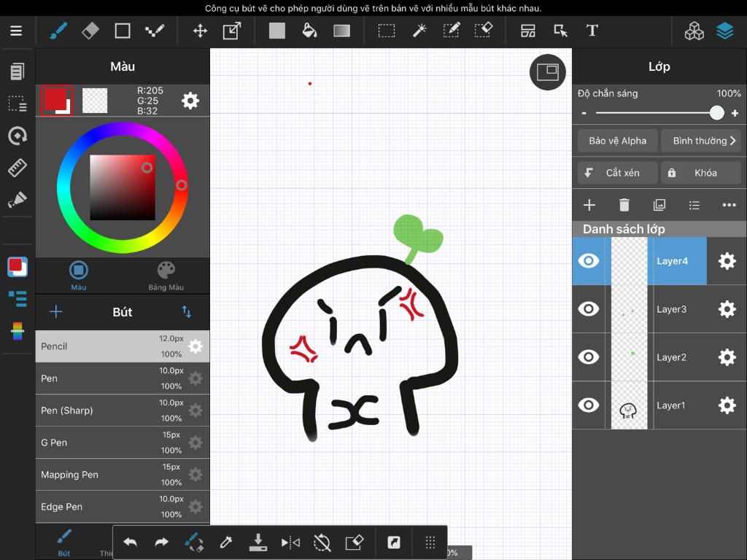The height and width of the screenshot is (560, 747).
Task: Open the document pages sidebar icon
Action: 18,71
